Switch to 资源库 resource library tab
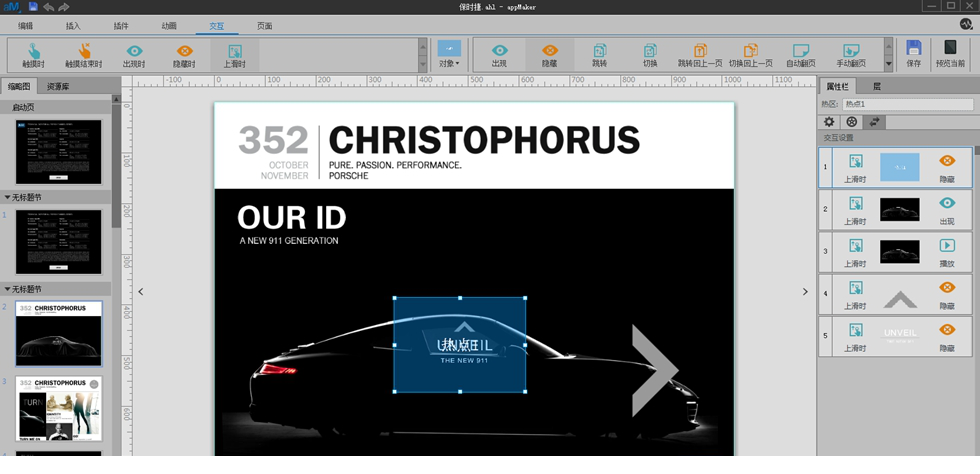980x474 pixels. pos(58,86)
